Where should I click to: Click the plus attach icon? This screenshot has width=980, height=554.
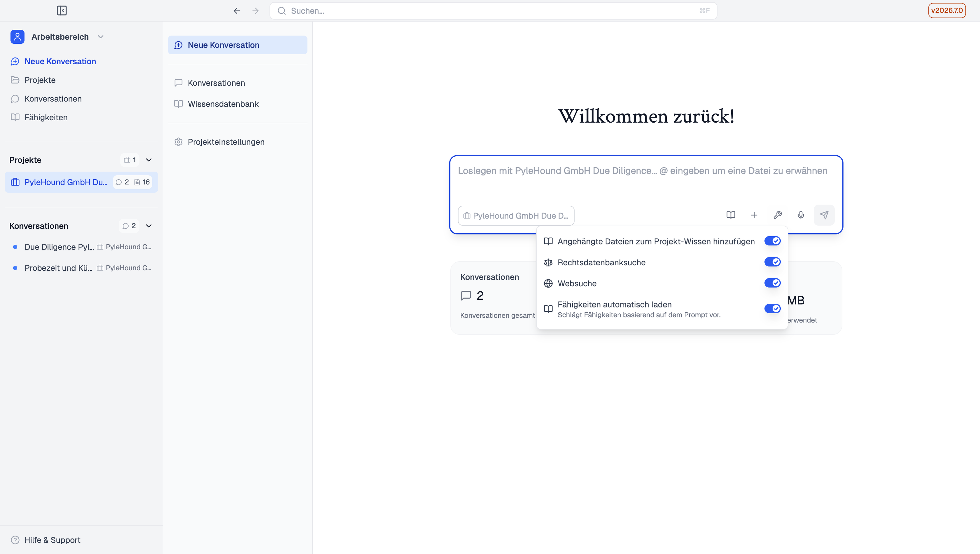point(754,215)
